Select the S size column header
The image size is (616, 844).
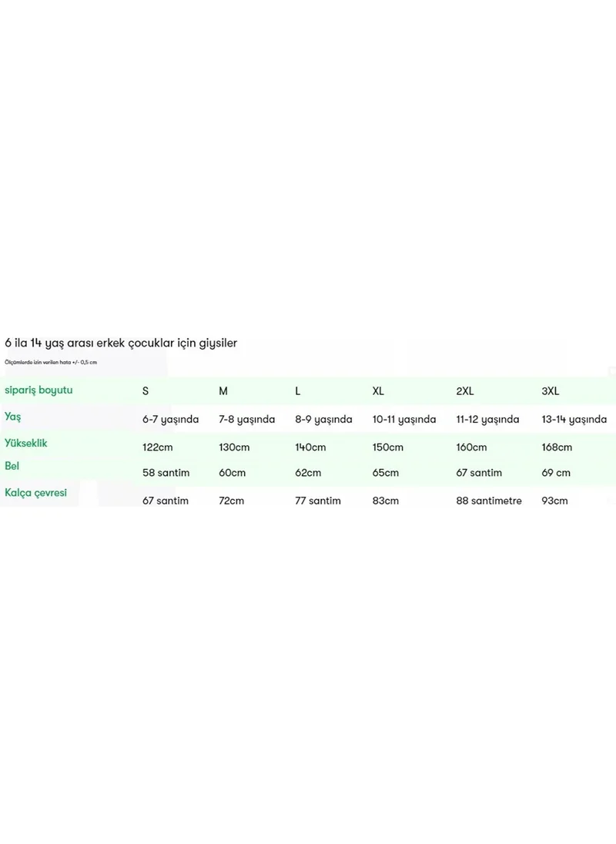(x=146, y=391)
